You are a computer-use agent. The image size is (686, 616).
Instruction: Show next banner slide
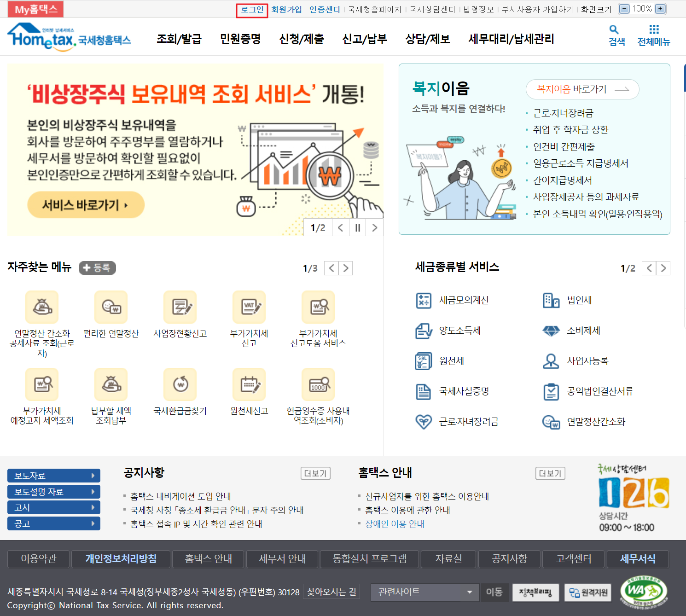coord(375,227)
